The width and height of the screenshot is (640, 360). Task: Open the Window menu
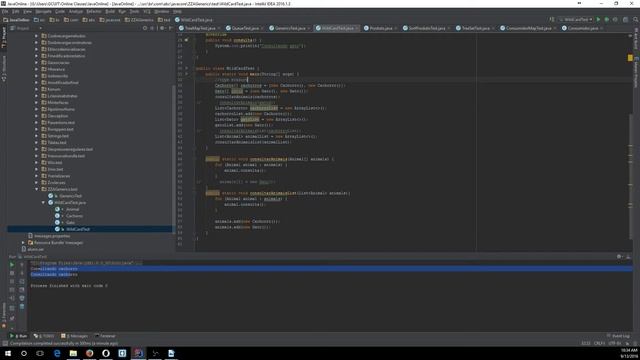click(x=161, y=11)
